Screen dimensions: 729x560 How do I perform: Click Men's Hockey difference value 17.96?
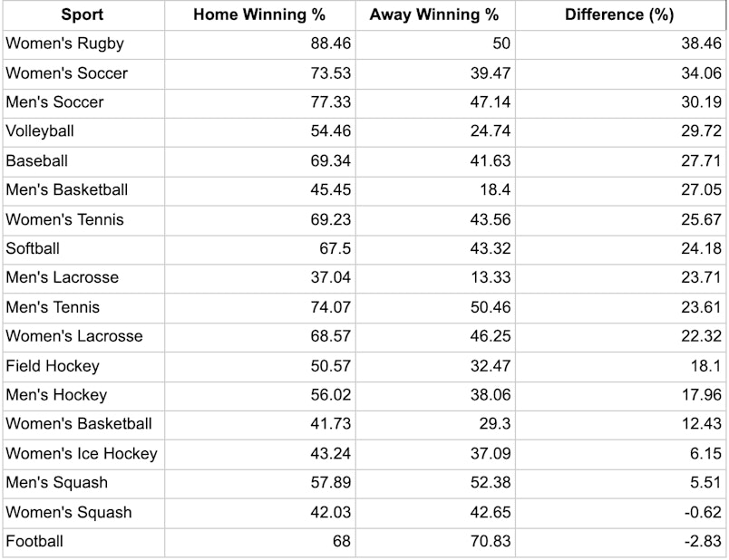pos(701,395)
